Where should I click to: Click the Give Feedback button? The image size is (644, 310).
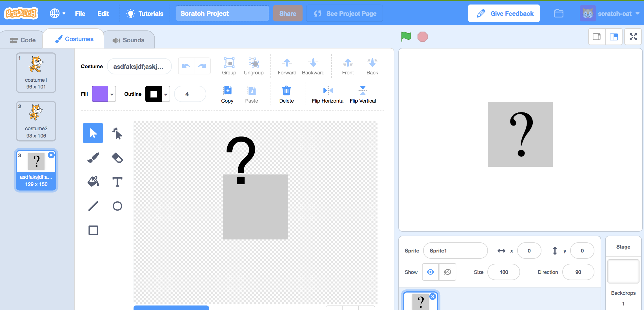[504, 14]
